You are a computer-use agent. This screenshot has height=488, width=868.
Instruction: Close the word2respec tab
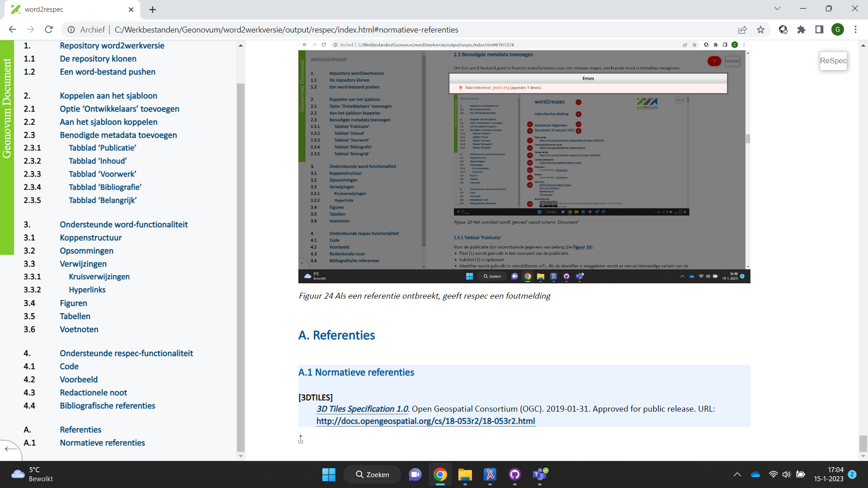click(x=131, y=9)
